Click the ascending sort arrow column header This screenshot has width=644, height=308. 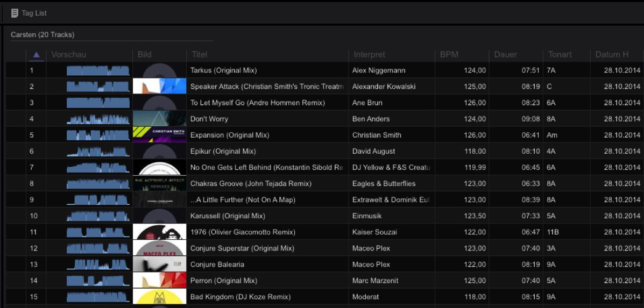[x=36, y=54]
